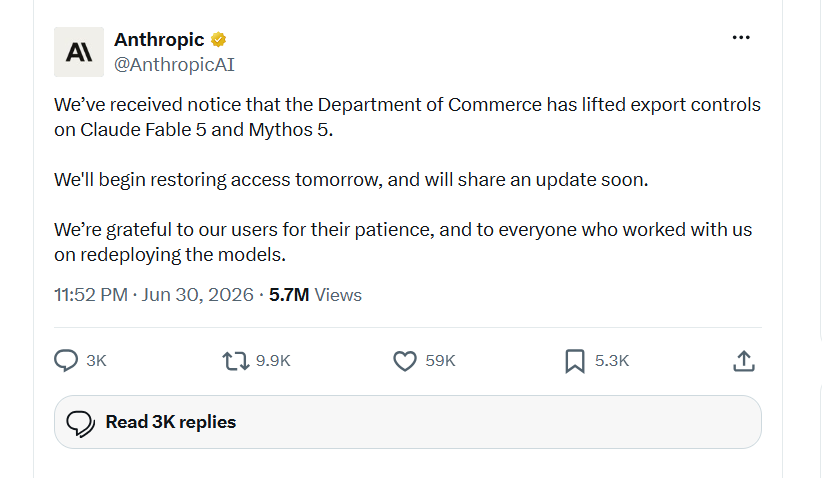Repost the tweet via retweet icon
822x478 pixels.
[x=235, y=361]
